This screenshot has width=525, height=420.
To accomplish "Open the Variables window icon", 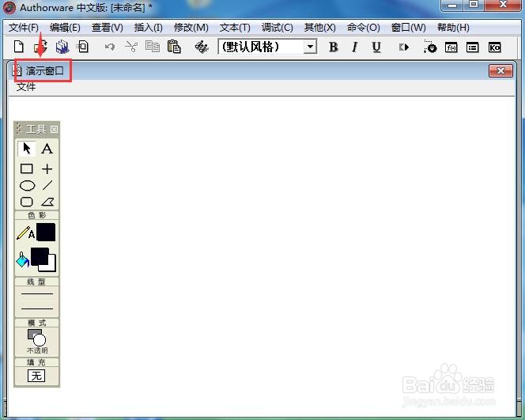I will 473,47.
